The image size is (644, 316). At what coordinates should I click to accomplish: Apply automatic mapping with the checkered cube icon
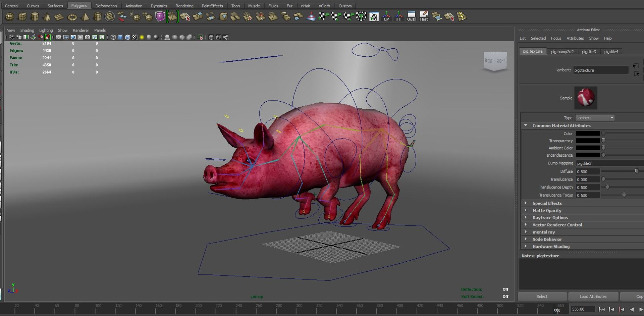pos(361,16)
